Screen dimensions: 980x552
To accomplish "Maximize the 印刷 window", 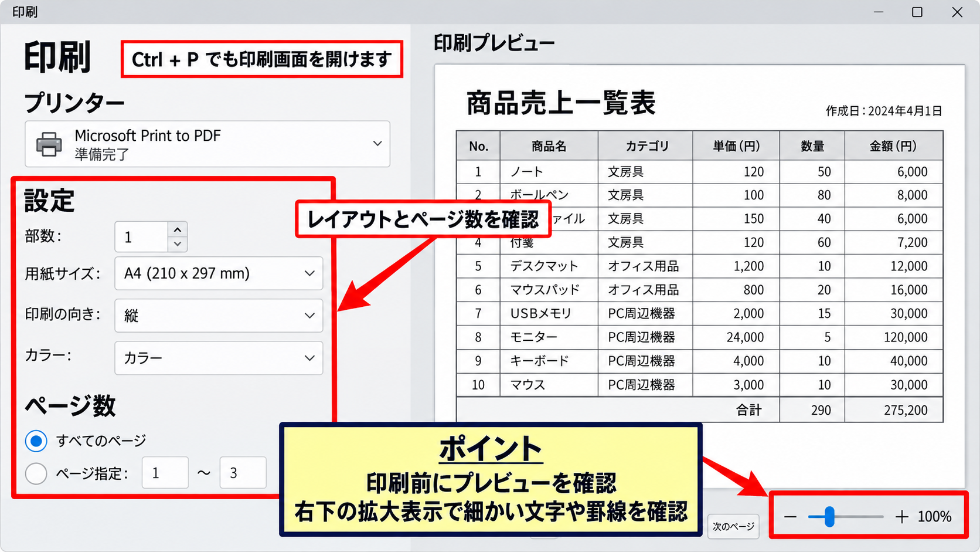I will pos(917,12).
